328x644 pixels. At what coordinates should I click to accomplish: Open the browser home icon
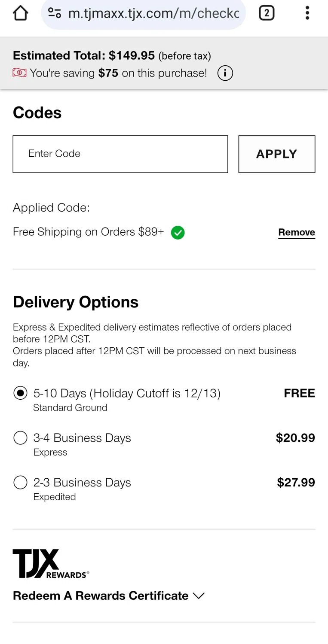point(20,13)
